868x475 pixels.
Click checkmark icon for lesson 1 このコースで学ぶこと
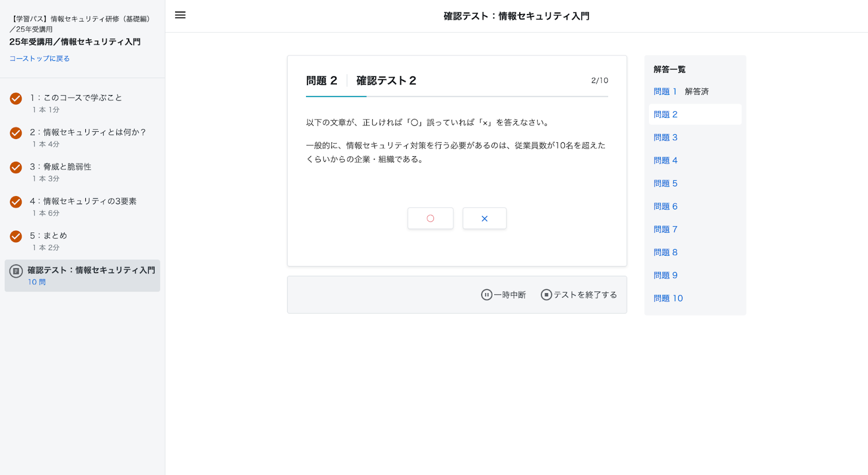click(x=16, y=98)
